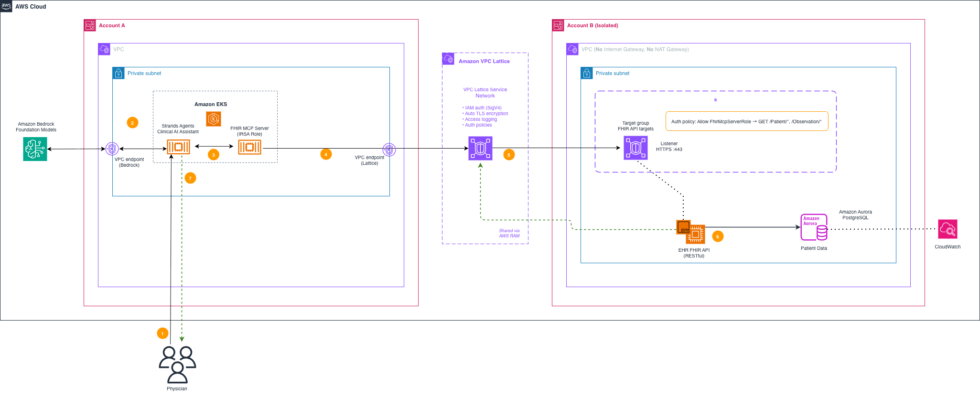This screenshot has height=397, width=980.
Task: Select the 'Account A' title text
Action: [x=112, y=25]
